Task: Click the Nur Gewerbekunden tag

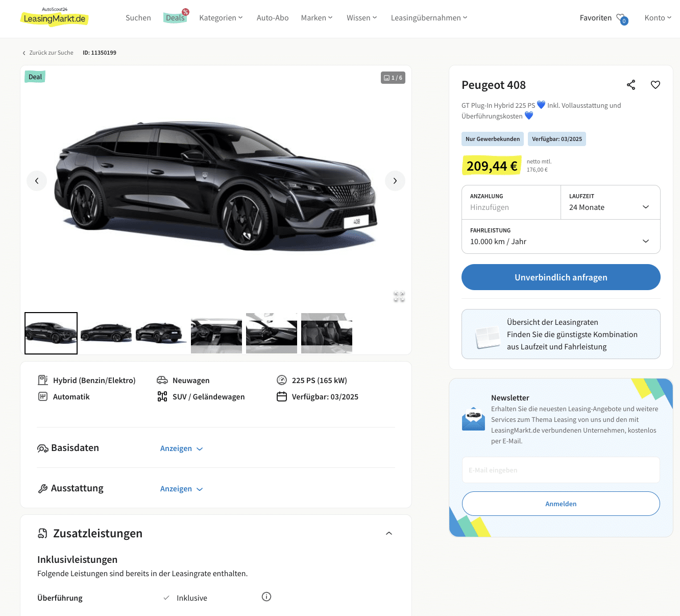Action: (x=493, y=139)
